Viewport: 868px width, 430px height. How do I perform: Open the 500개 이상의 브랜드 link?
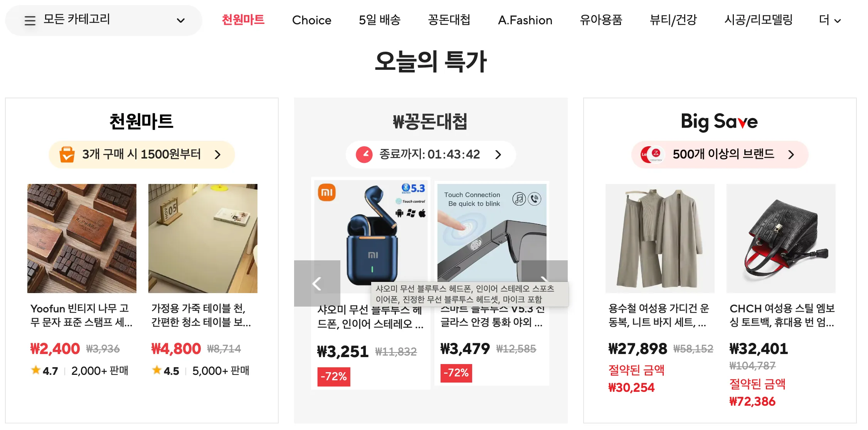723,155
